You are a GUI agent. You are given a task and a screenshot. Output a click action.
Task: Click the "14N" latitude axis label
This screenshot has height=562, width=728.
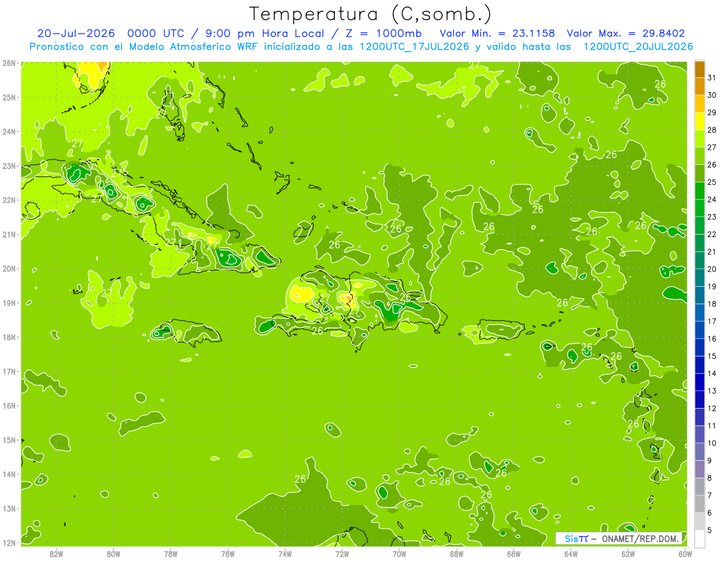tap(9, 474)
